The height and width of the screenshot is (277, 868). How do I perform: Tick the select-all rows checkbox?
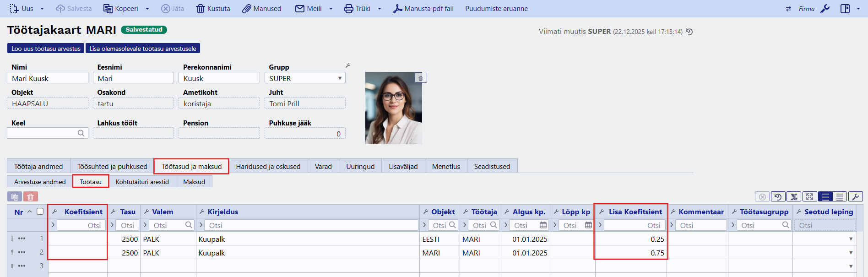(x=40, y=212)
